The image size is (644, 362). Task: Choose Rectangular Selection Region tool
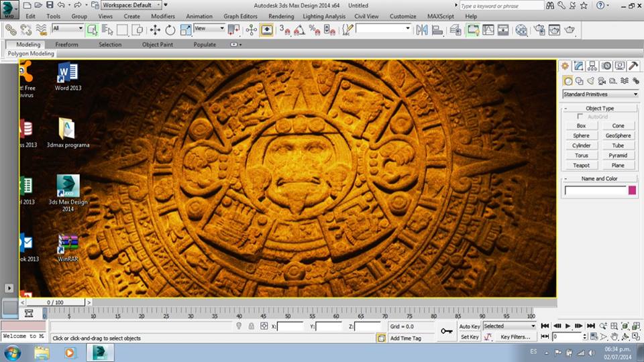(x=122, y=30)
